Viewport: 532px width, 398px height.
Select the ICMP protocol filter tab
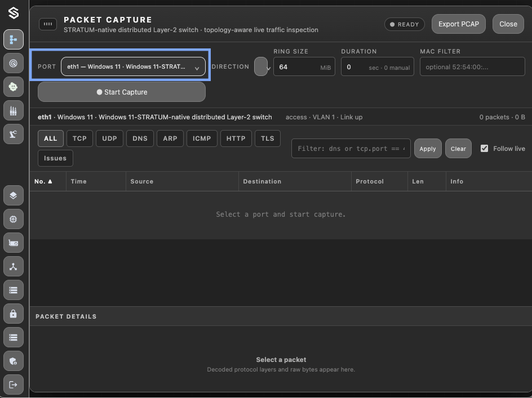[x=202, y=138]
